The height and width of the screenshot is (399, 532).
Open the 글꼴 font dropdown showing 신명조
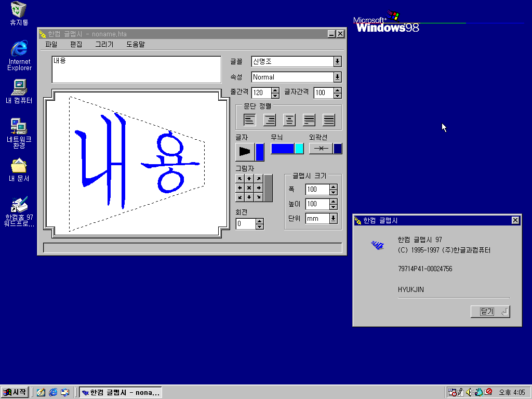tap(337, 61)
